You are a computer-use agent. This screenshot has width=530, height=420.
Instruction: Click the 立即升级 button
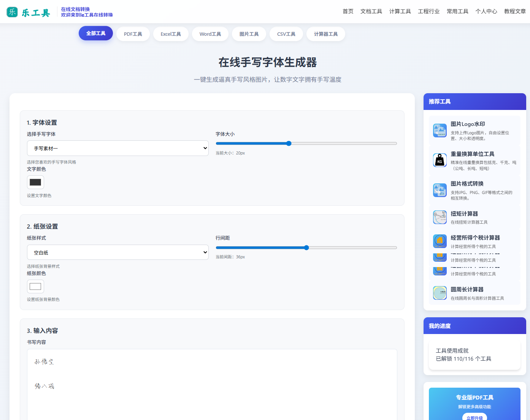coord(474,417)
